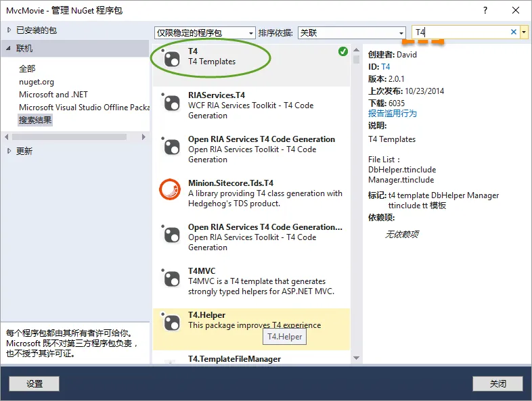Viewport: 532px width, 401px height.
Task: Click the 关闭 close button
Action: coord(497,383)
